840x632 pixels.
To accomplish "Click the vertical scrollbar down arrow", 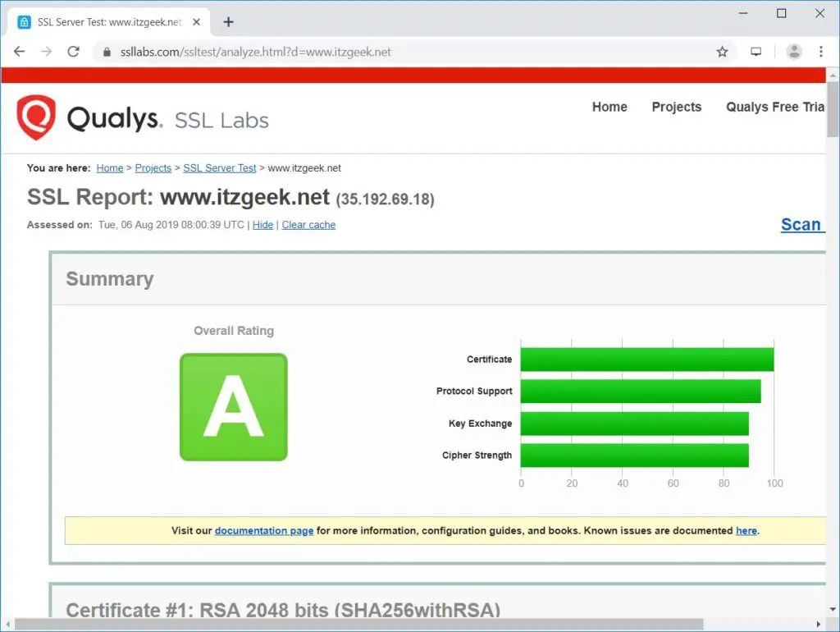I will (x=833, y=610).
